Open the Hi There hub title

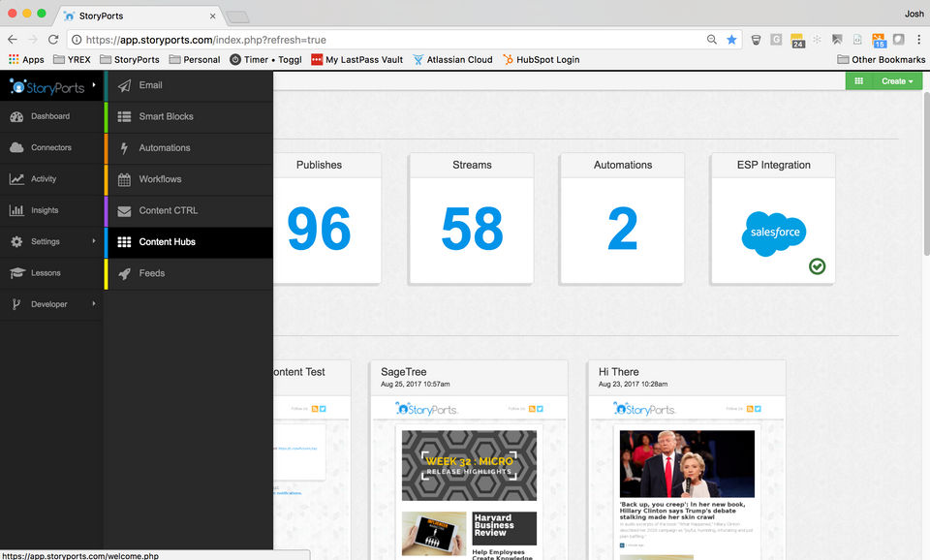point(619,372)
